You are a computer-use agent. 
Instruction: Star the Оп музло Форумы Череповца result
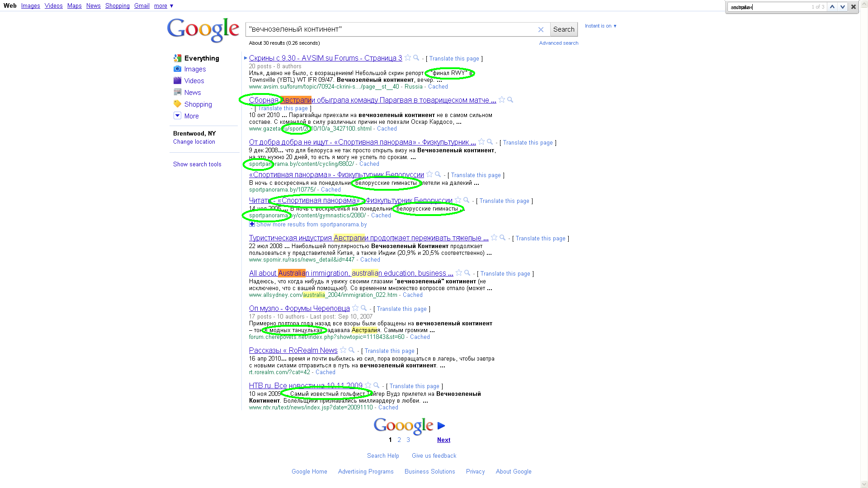click(x=355, y=308)
